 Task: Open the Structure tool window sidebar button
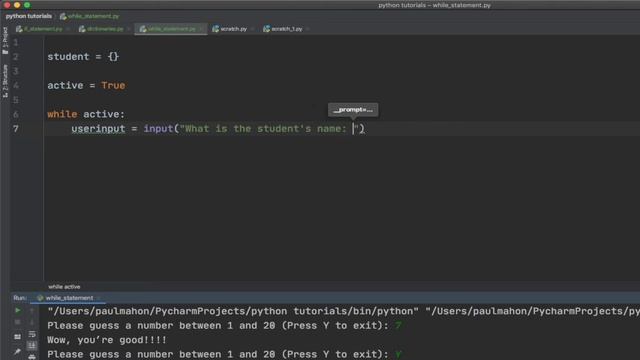(5, 81)
